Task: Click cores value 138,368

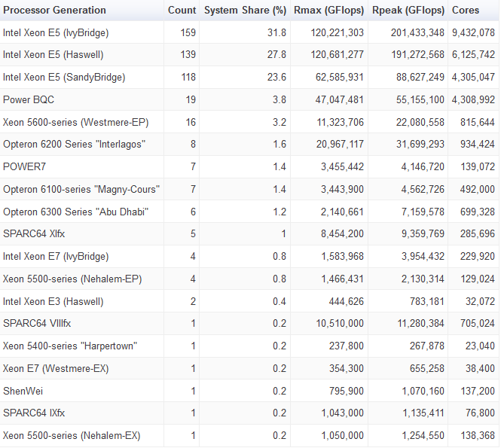Action: [478, 436]
